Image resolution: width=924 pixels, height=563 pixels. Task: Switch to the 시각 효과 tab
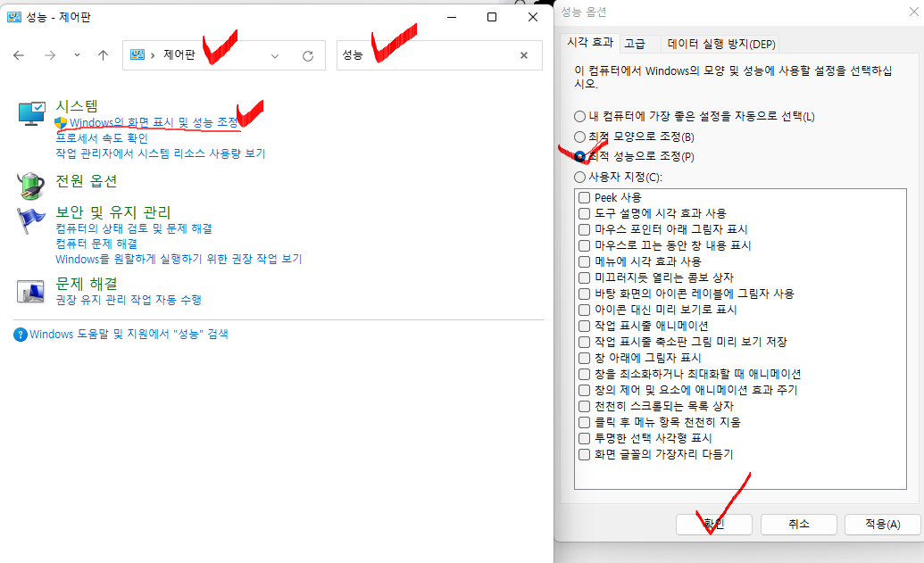590,43
